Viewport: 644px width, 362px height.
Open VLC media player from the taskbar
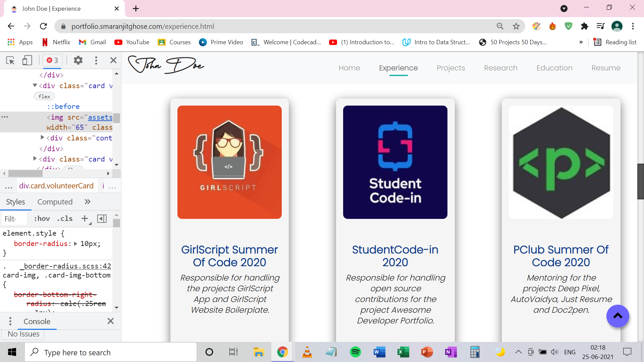coord(307,352)
